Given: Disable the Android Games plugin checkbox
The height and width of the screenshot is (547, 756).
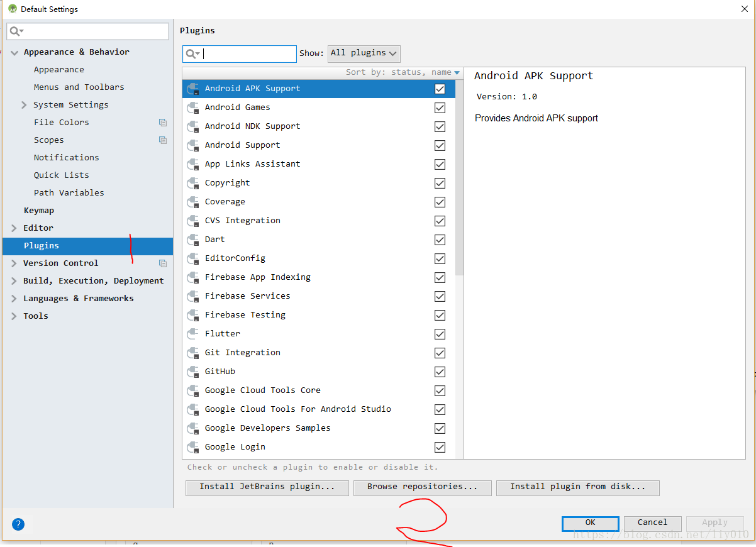Looking at the screenshot, I should 440,108.
